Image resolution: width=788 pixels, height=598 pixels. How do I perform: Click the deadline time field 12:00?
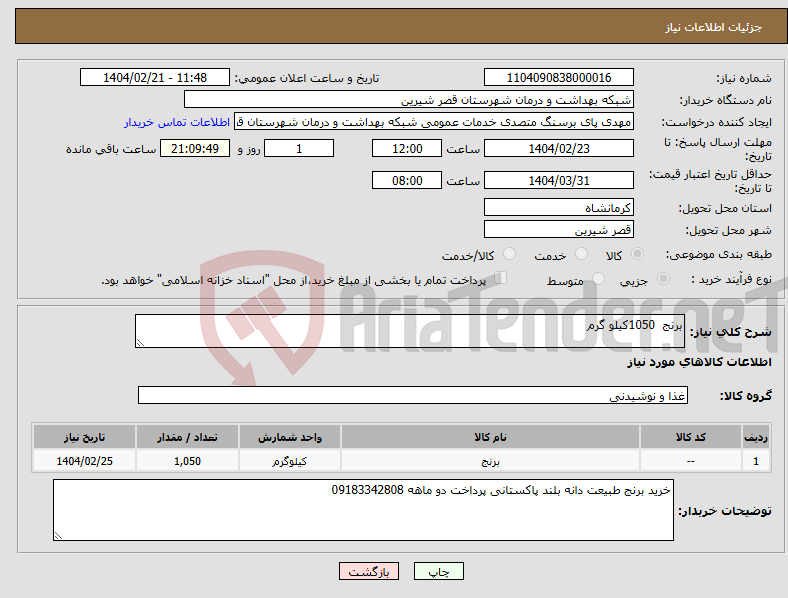pyautogui.click(x=407, y=148)
